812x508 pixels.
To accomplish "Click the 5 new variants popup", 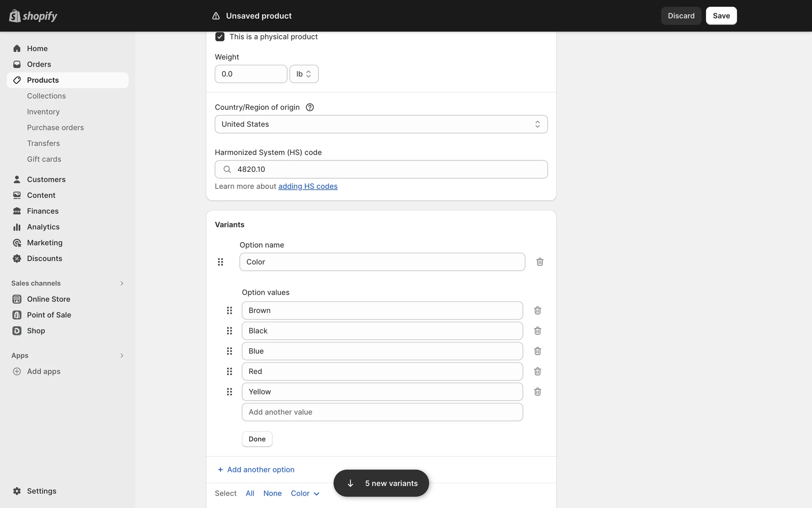I will coord(381,483).
